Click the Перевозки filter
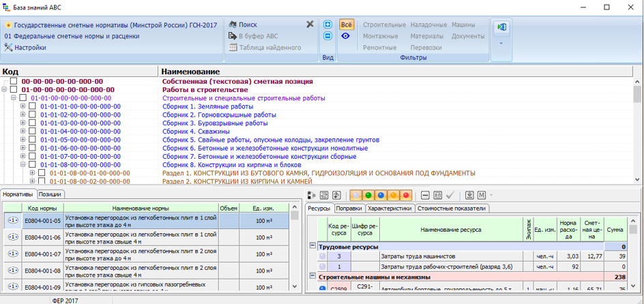Screen dimensions: 644x304 click(426, 48)
